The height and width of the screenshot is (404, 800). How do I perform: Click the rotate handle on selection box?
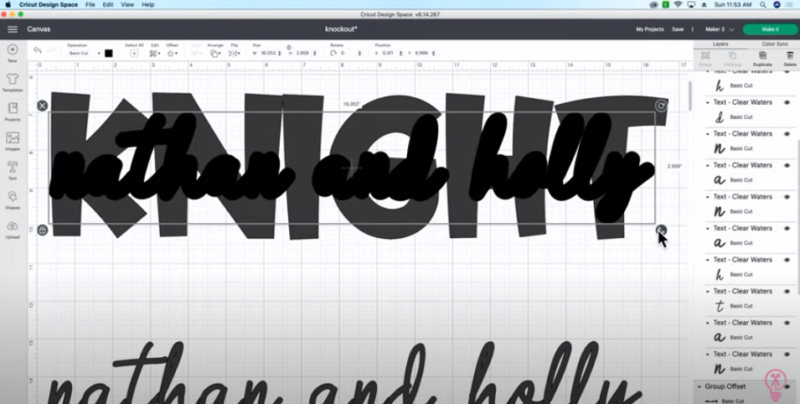661,106
